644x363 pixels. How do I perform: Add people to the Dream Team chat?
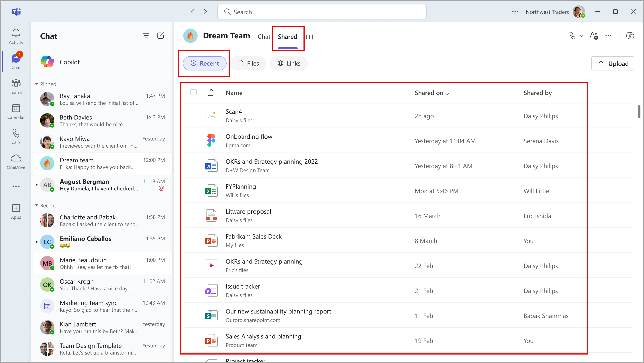[594, 36]
